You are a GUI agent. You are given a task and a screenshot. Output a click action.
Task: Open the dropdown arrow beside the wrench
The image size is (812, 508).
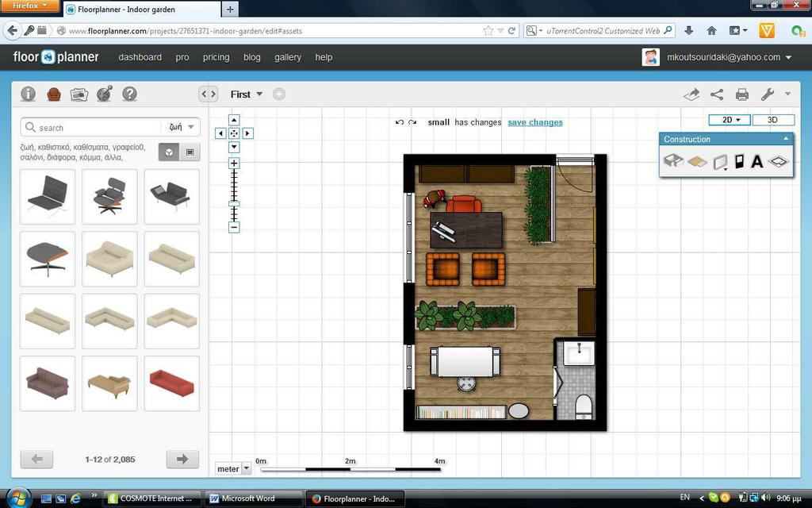[787, 94]
